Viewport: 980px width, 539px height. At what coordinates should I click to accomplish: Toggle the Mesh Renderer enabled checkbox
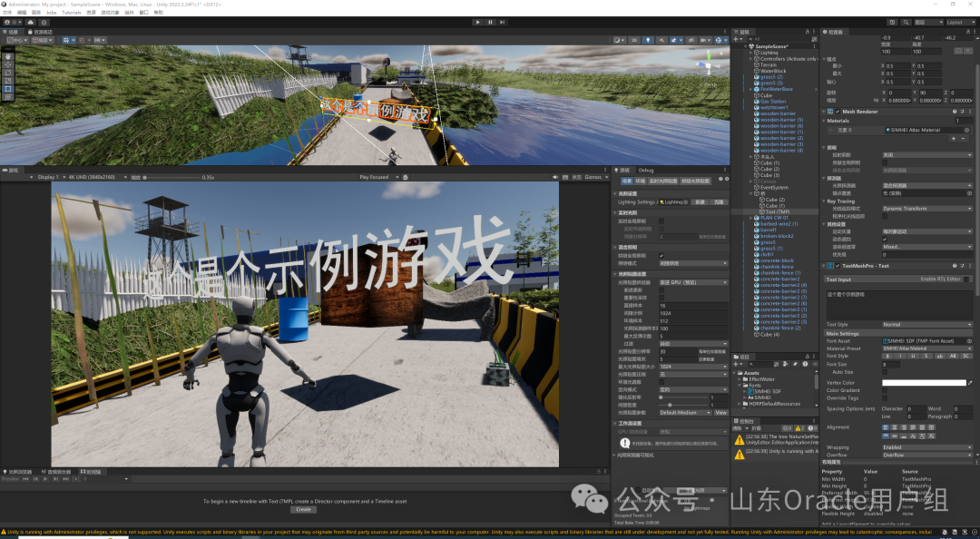[838, 112]
